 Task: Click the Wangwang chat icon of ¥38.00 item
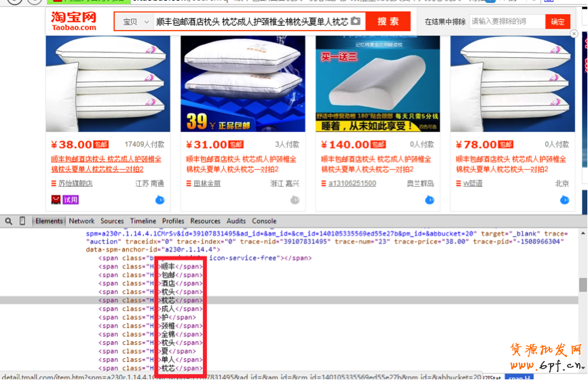[160, 200]
